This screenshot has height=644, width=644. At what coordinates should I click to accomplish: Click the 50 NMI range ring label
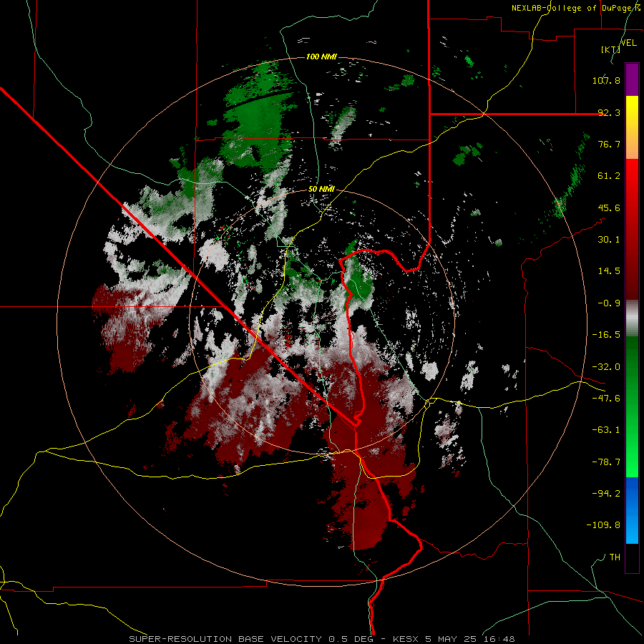click(321, 189)
